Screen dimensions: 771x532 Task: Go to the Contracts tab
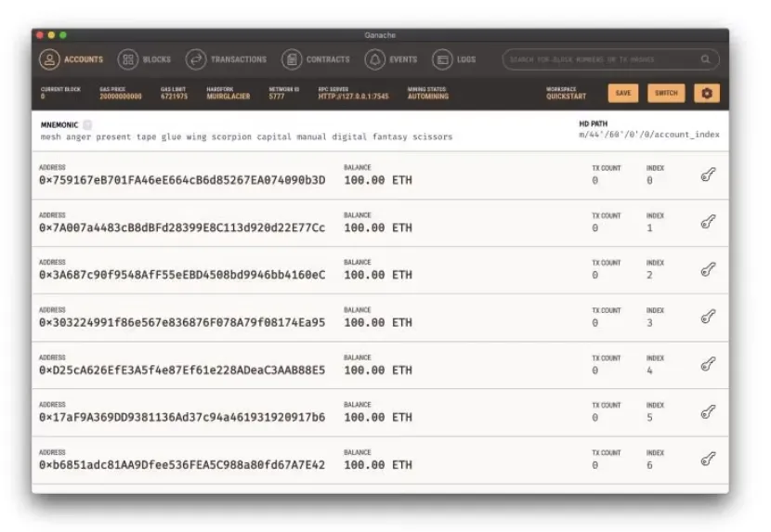[316, 59]
